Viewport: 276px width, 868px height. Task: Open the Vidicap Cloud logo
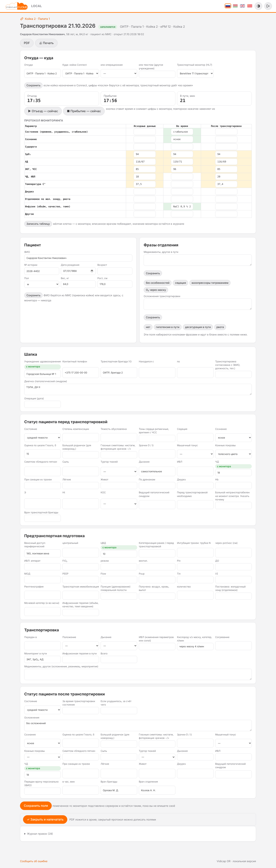click(17, 6)
